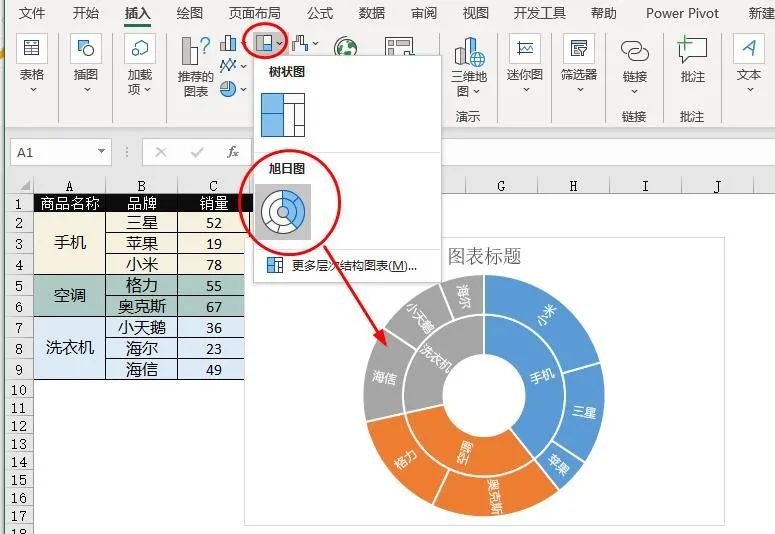
Task: Select row 12 header
Action: coord(19,426)
